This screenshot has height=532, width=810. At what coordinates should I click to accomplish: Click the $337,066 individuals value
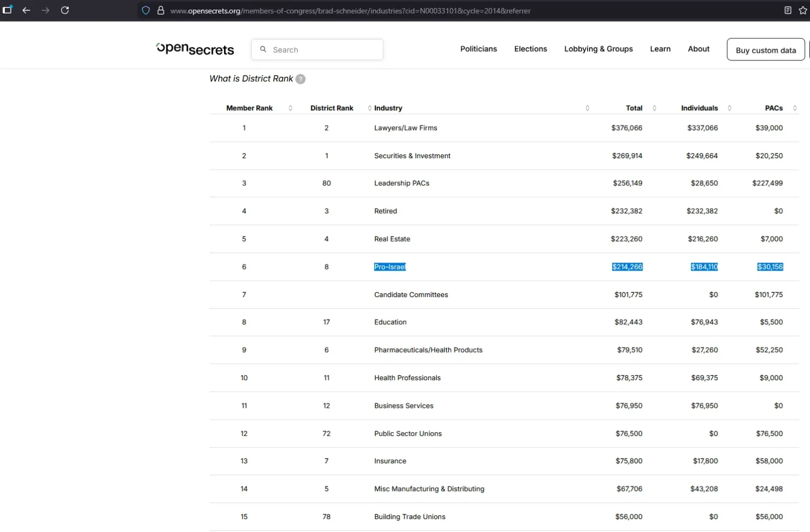tap(703, 128)
